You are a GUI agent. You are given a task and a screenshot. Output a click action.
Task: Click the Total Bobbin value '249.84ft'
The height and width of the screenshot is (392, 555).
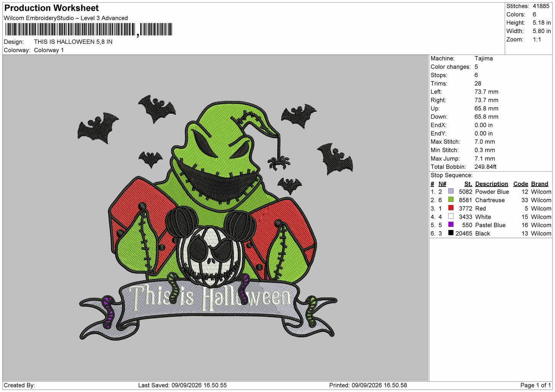pyautogui.click(x=485, y=167)
